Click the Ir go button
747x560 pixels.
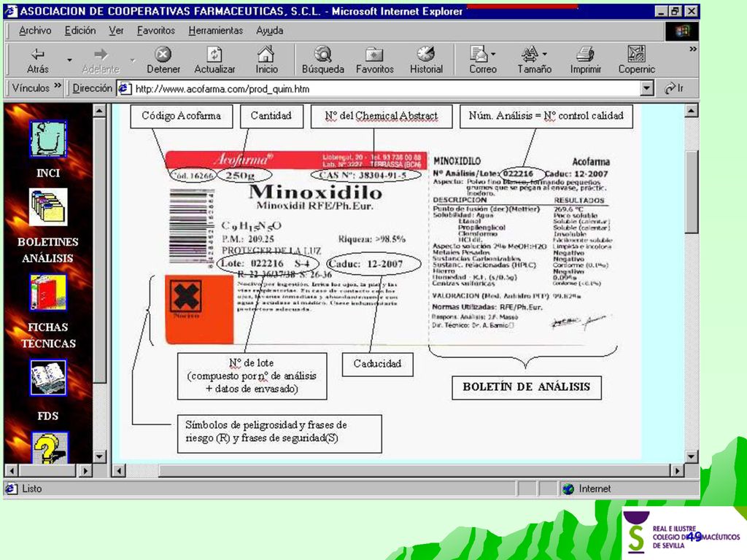[674, 88]
